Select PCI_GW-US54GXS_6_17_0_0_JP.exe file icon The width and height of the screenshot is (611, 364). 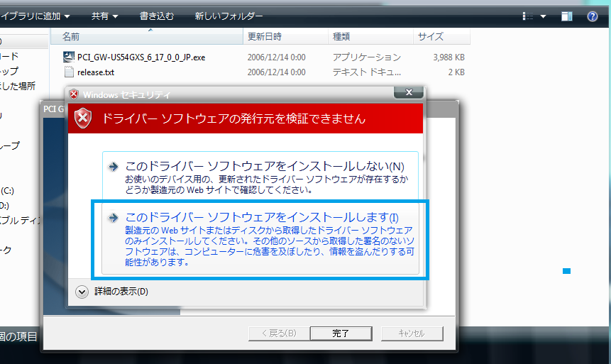(69, 57)
